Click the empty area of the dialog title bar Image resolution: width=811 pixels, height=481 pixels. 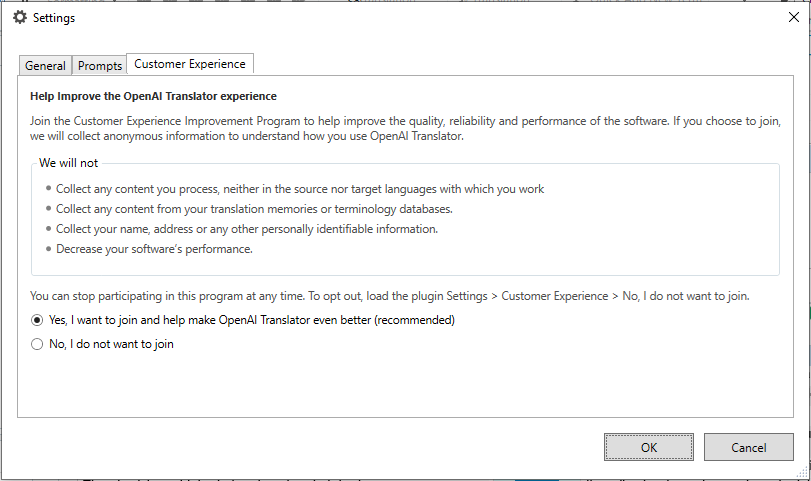pos(414,18)
